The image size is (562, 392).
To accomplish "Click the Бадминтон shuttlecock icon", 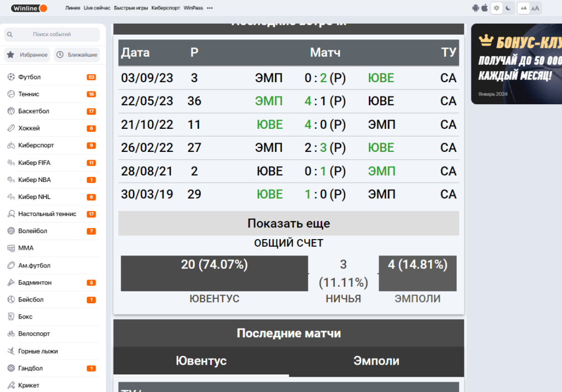I will point(11,282).
